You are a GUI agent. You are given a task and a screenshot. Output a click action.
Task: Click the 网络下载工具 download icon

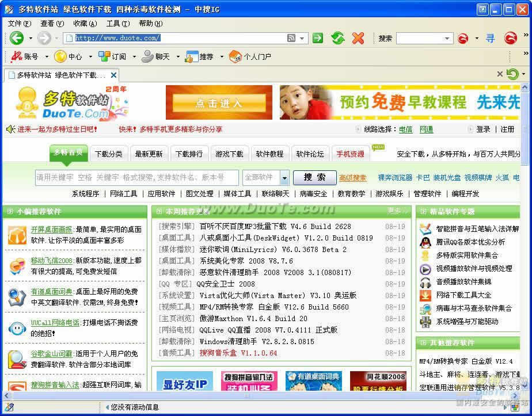(x=425, y=295)
